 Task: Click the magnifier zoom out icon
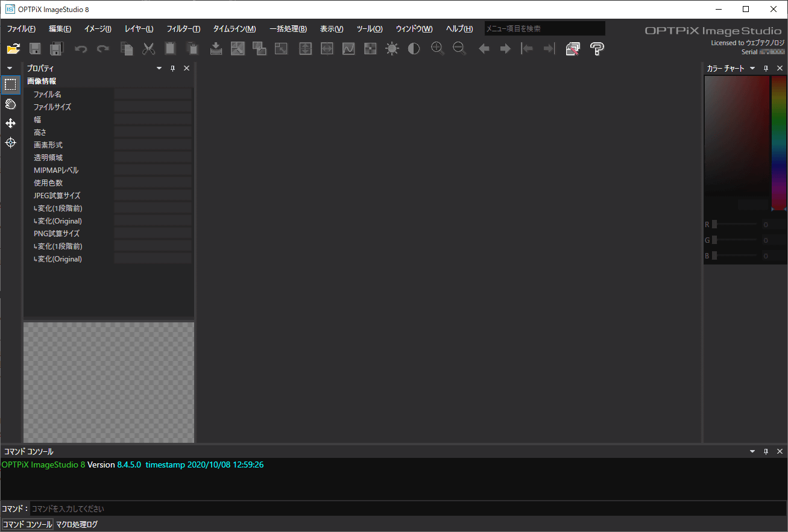[459, 49]
